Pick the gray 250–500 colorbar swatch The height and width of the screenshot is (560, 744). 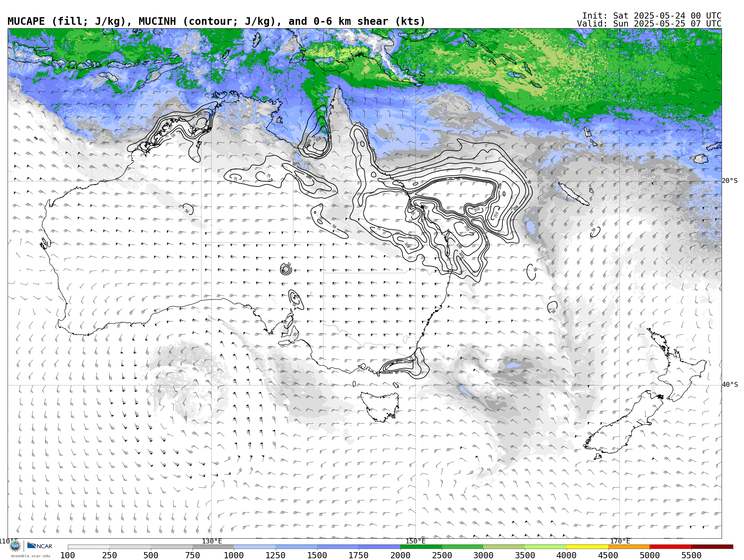(130, 547)
